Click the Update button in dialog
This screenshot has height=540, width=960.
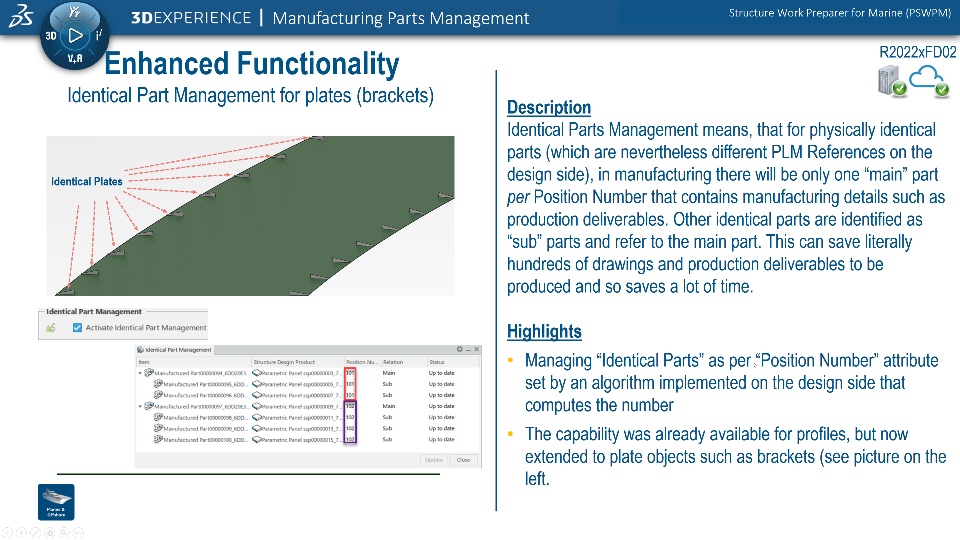coord(434,460)
